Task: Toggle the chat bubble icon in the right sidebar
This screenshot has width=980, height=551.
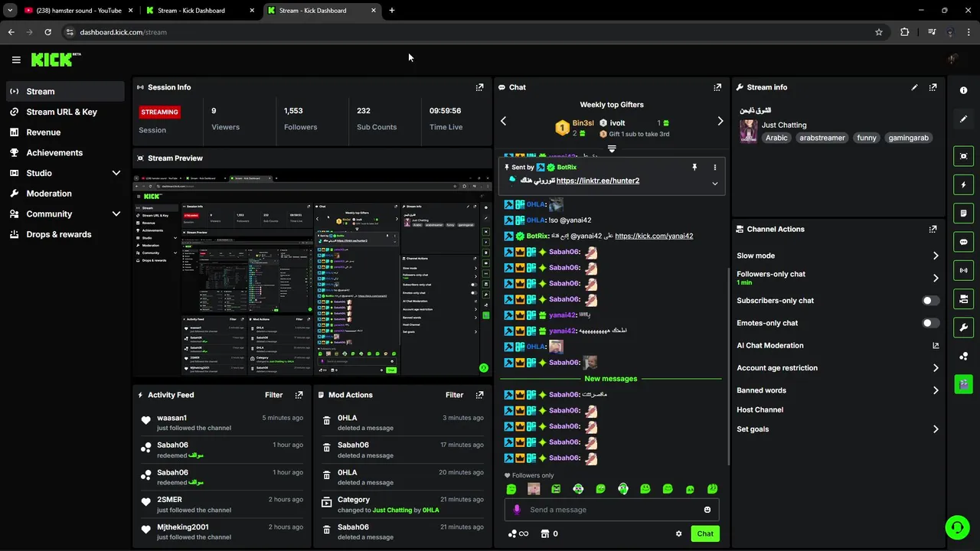Action: tap(963, 242)
